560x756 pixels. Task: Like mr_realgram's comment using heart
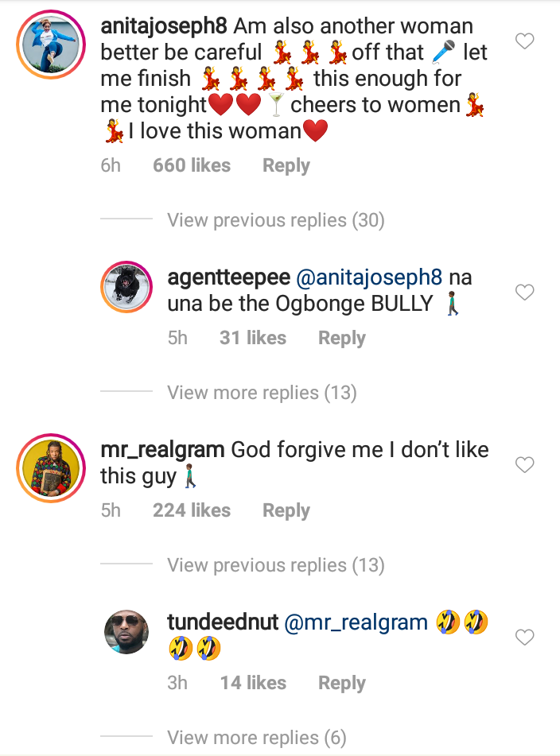click(524, 465)
